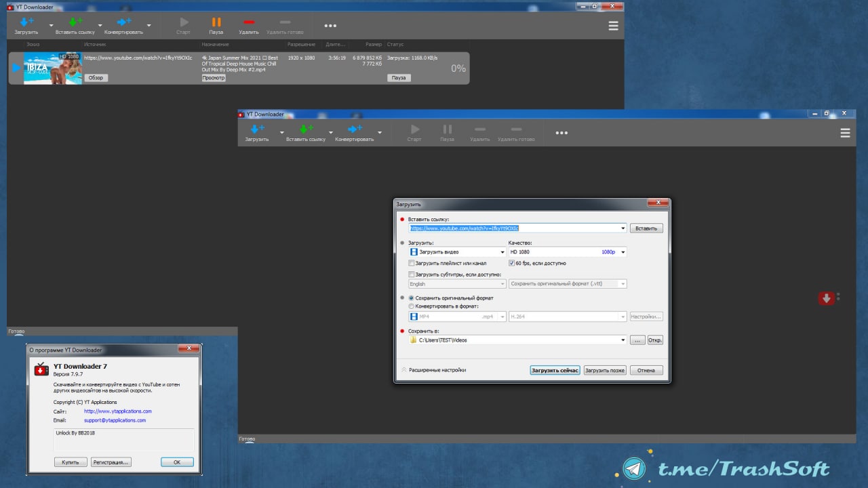Screen dimensions: 868x488
Task: Click the red Удалить icon in the back window toolbar
Action: click(x=249, y=22)
